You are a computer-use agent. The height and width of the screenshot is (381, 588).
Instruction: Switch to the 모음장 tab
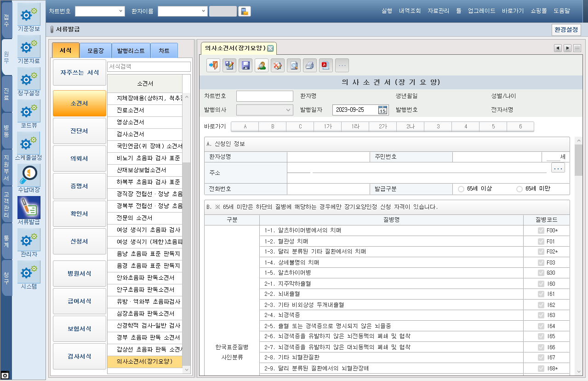pos(96,51)
